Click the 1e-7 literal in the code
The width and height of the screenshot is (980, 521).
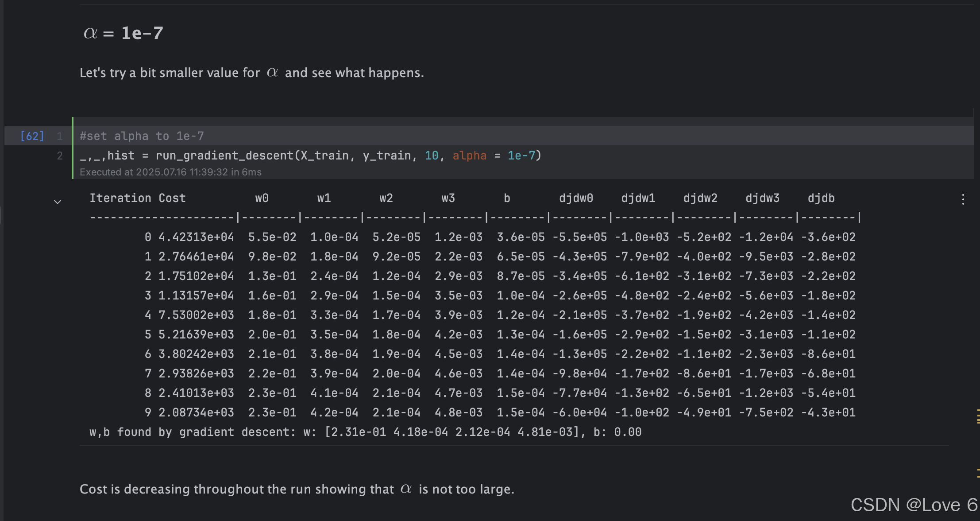521,156
